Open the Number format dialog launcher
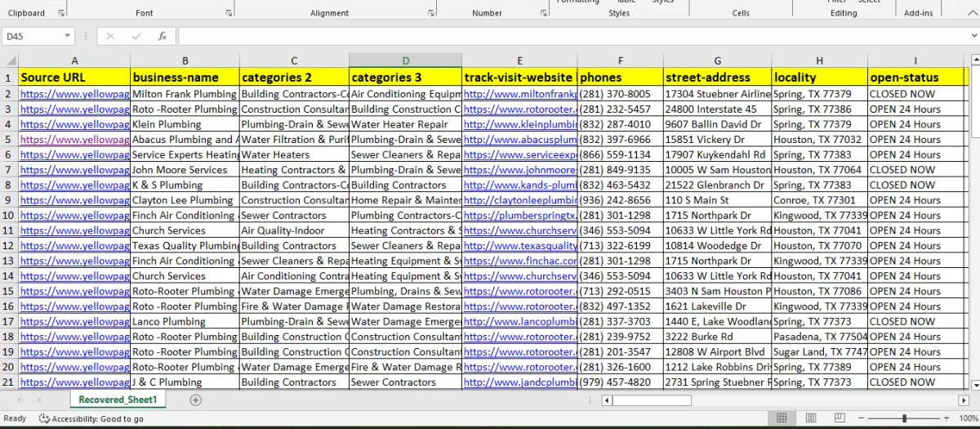The image size is (980, 429). pyautogui.click(x=544, y=13)
